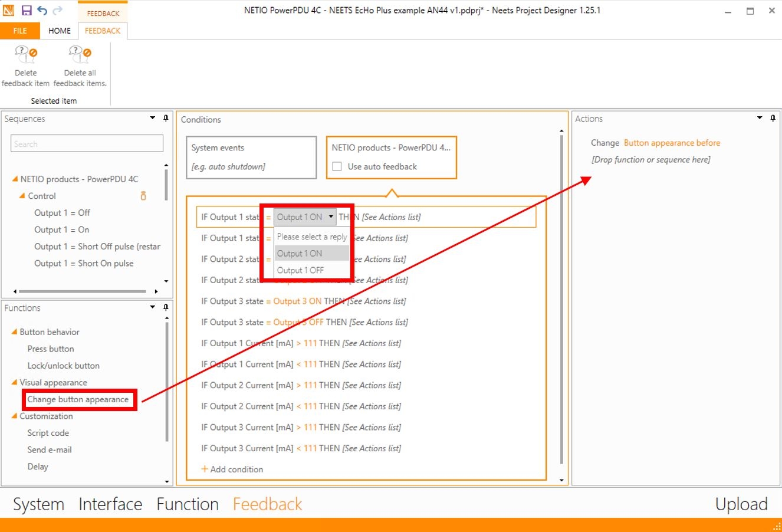Click the Sequences search field

pyautogui.click(x=87, y=144)
